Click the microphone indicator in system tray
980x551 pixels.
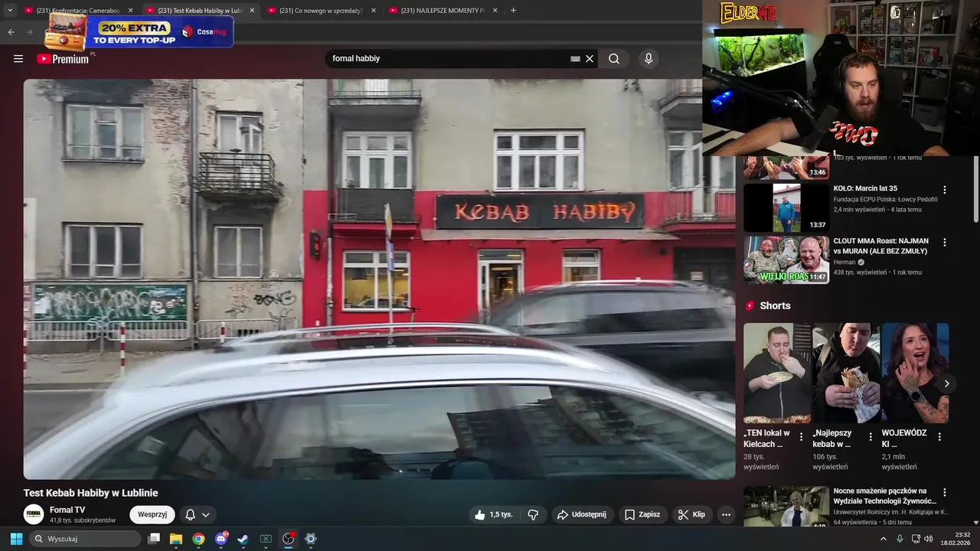900,539
